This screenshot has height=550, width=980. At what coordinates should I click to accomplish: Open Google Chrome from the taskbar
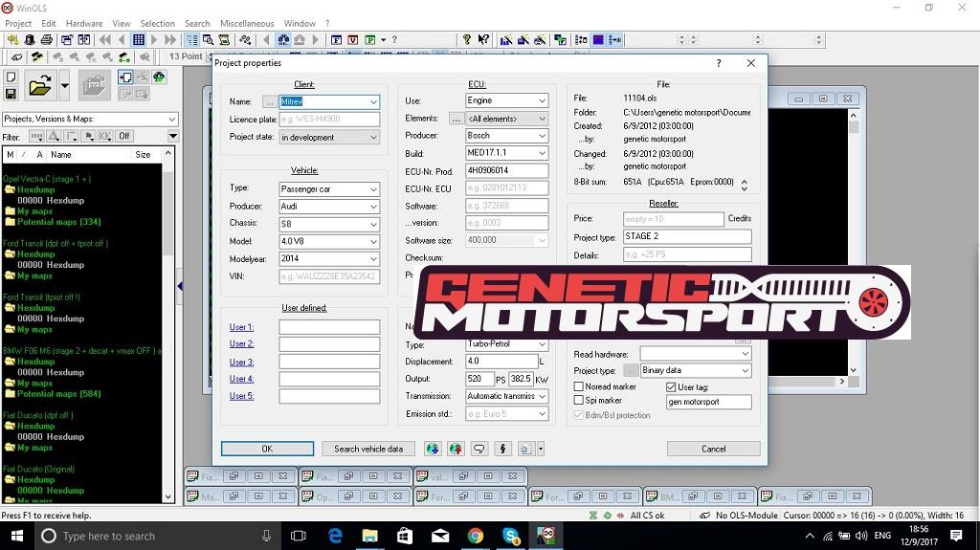476,536
